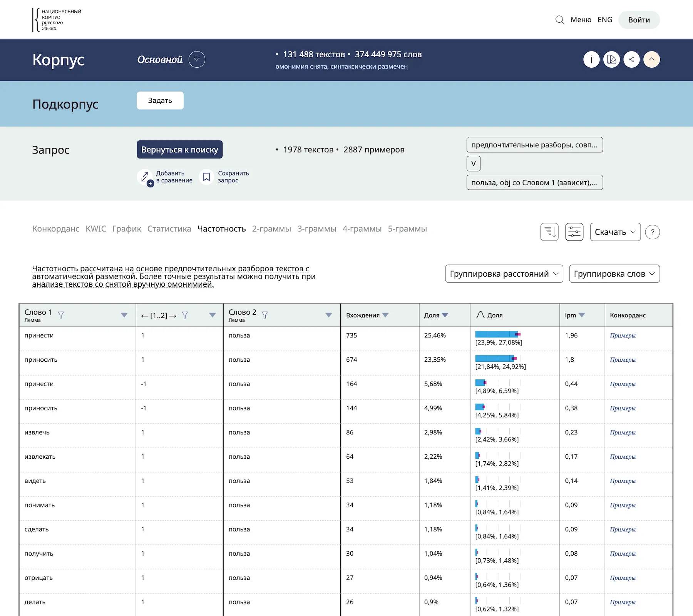
Task: Click the frequency disclaimer note text
Action: click(174, 276)
